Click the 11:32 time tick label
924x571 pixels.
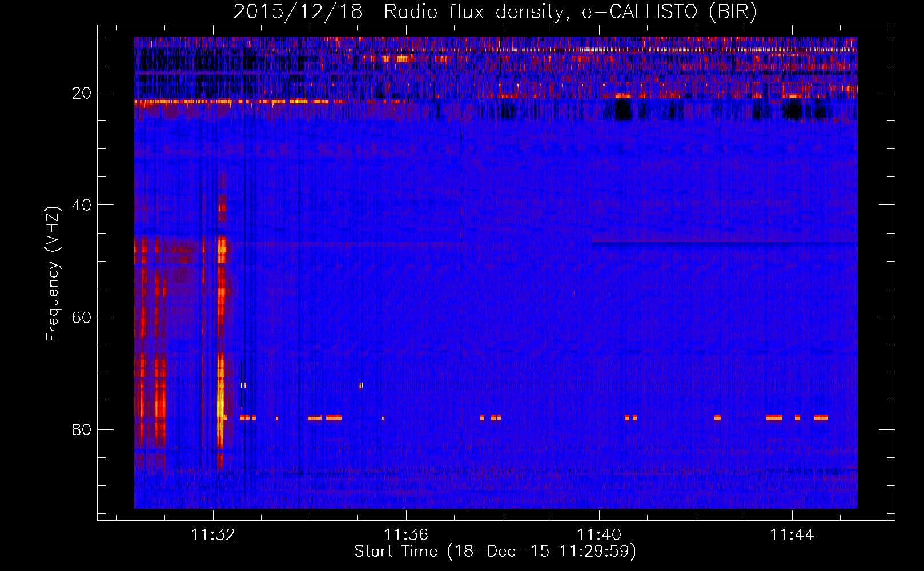click(x=213, y=534)
